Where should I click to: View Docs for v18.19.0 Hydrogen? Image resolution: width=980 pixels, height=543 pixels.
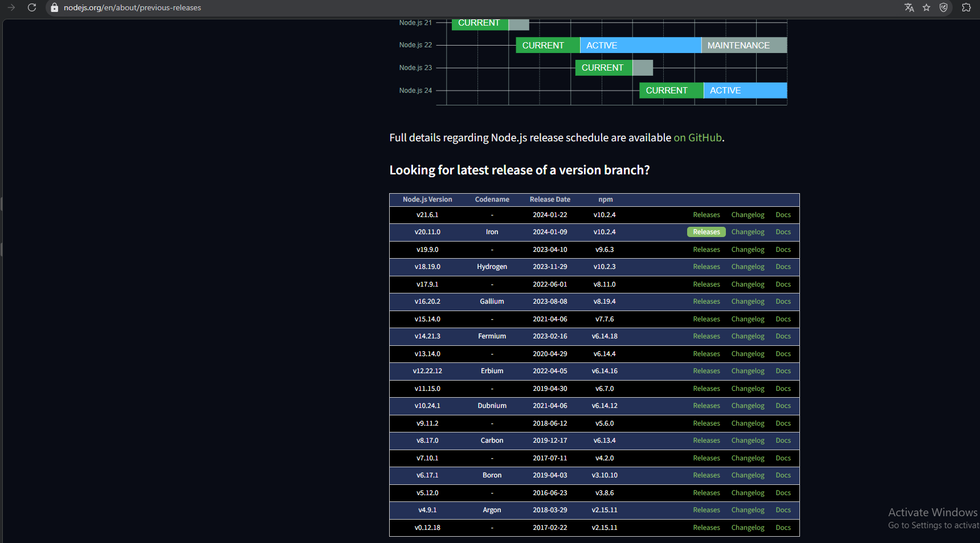pyautogui.click(x=783, y=267)
